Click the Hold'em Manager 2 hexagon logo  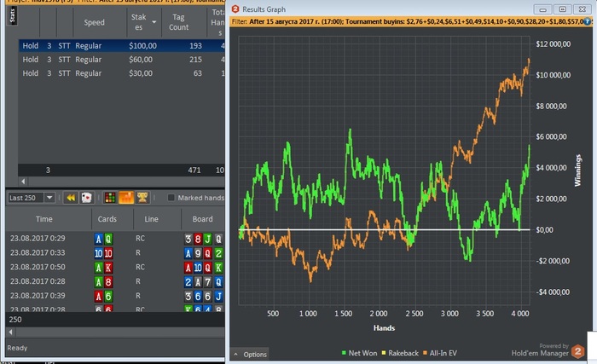(577, 351)
